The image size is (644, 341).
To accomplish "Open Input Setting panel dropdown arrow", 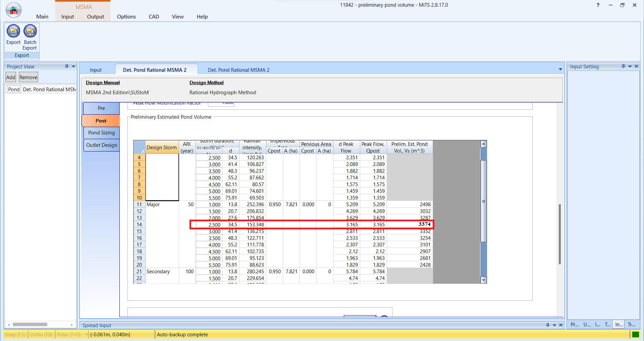I will click(x=630, y=66).
